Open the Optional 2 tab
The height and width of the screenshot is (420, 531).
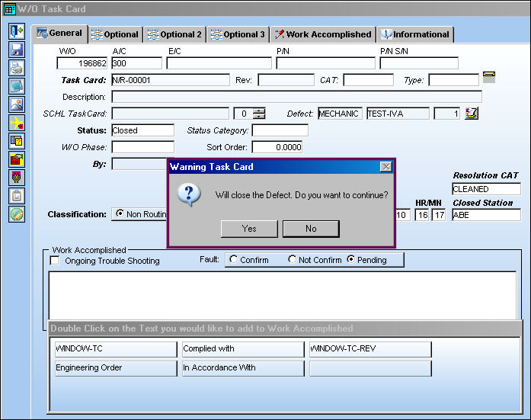pos(174,34)
